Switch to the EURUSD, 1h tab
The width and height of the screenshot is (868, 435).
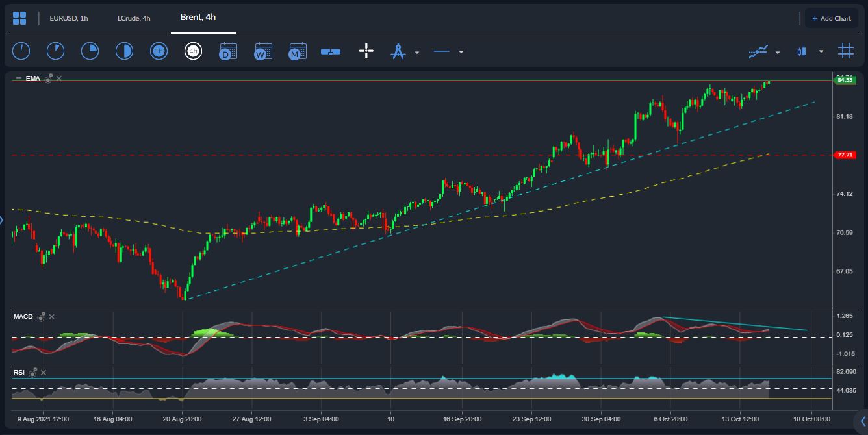pyautogui.click(x=68, y=18)
